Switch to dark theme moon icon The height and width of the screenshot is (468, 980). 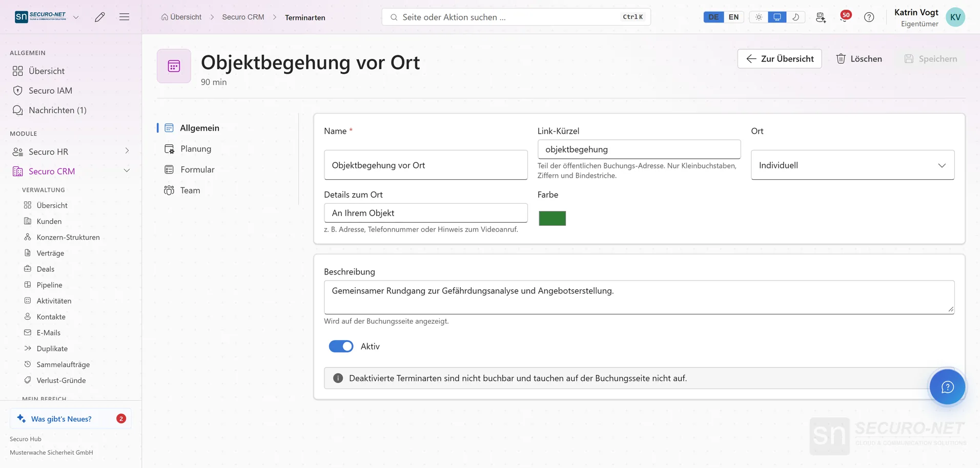(x=795, y=17)
